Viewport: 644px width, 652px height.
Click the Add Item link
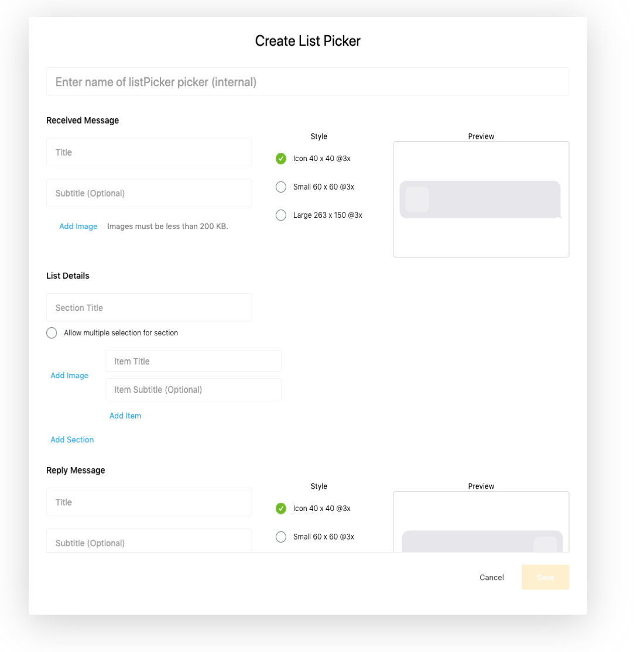[125, 416]
